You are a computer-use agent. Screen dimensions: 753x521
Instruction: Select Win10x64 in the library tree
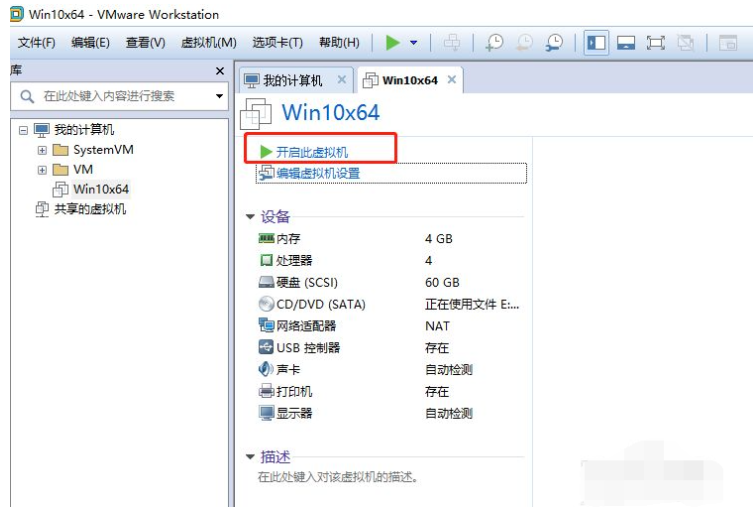(x=101, y=189)
